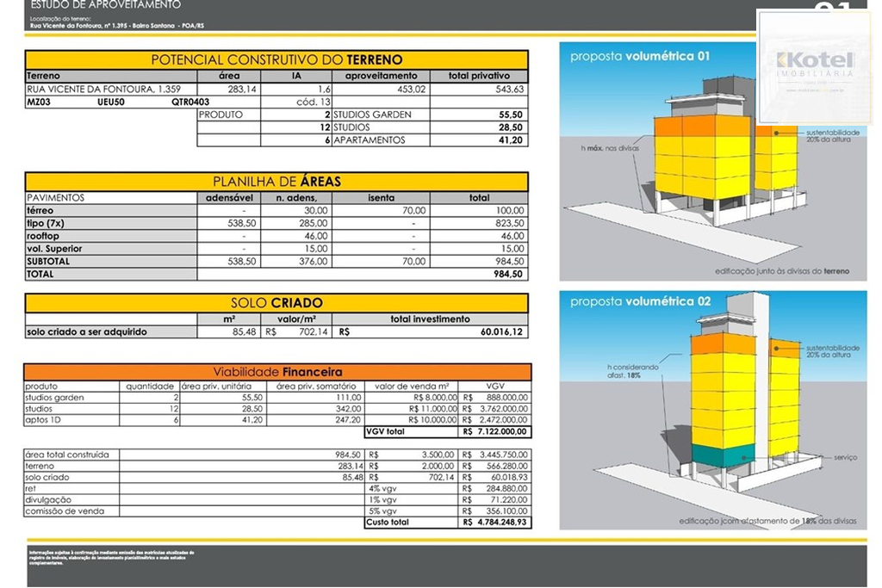Click the VGV total amount '7.122.000,00'
The width and height of the screenshot is (882, 588).
[502, 431]
